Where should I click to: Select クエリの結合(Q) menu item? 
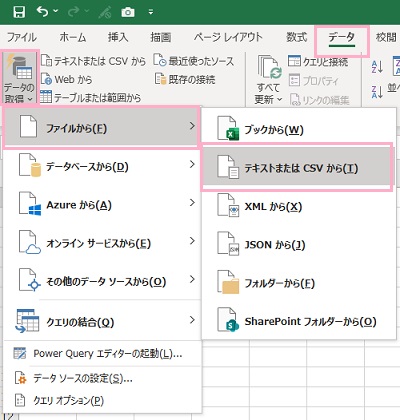pyautogui.click(x=102, y=321)
